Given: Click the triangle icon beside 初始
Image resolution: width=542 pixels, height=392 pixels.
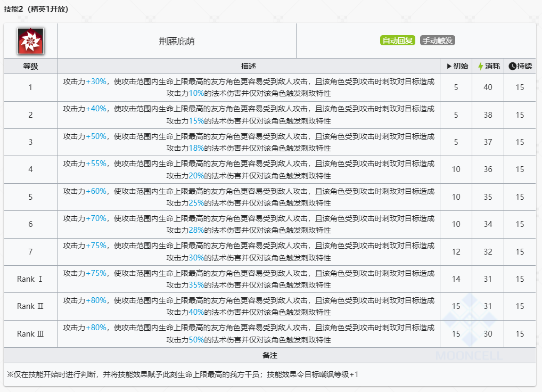Looking at the screenshot, I should click(x=449, y=67).
